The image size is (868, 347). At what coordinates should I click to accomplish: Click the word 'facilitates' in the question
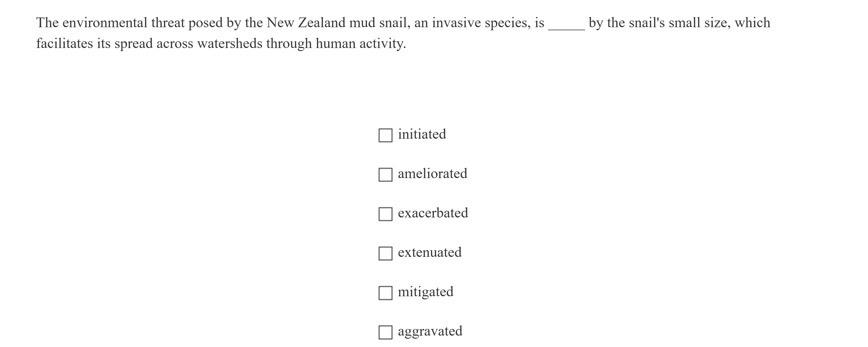(64, 44)
